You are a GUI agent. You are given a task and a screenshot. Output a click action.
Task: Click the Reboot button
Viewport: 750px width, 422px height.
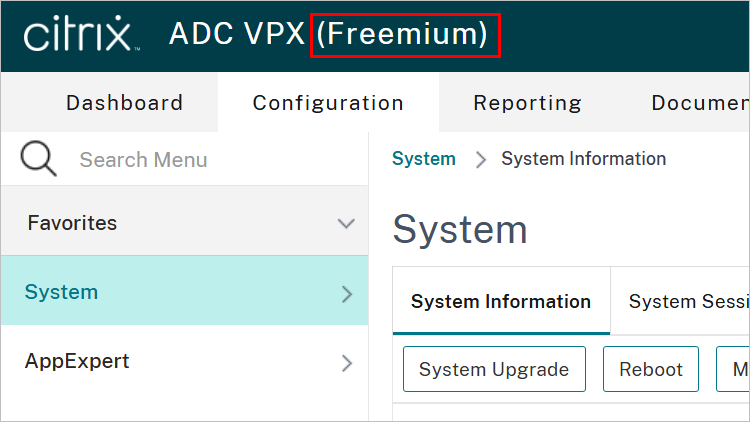coord(651,369)
